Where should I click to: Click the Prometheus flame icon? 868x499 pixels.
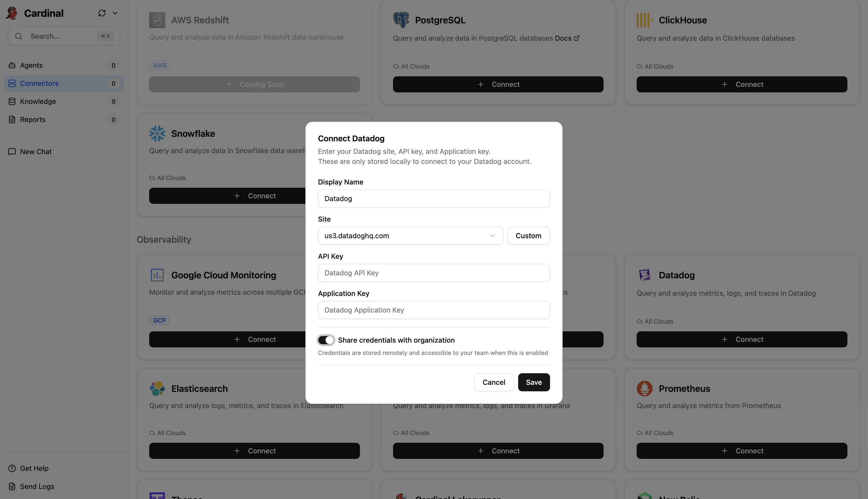click(x=644, y=388)
